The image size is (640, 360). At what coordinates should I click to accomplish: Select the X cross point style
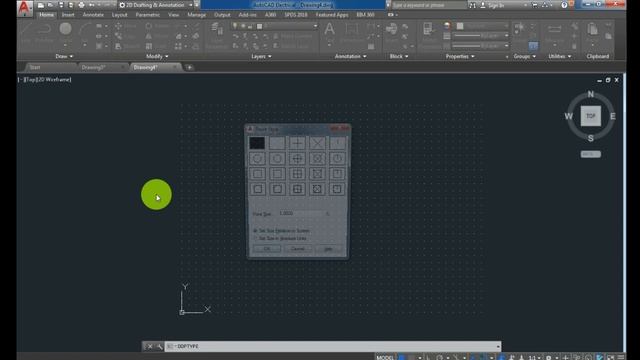(317, 143)
